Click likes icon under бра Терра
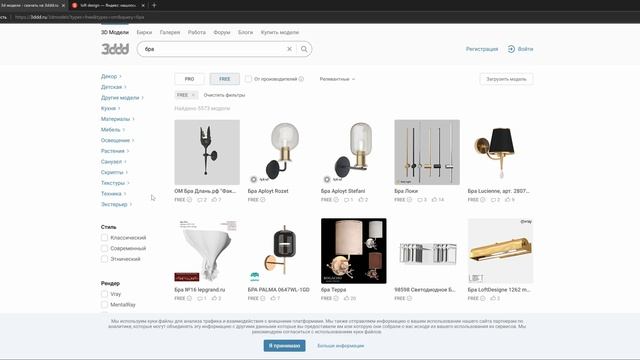 pyautogui.click(x=347, y=298)
